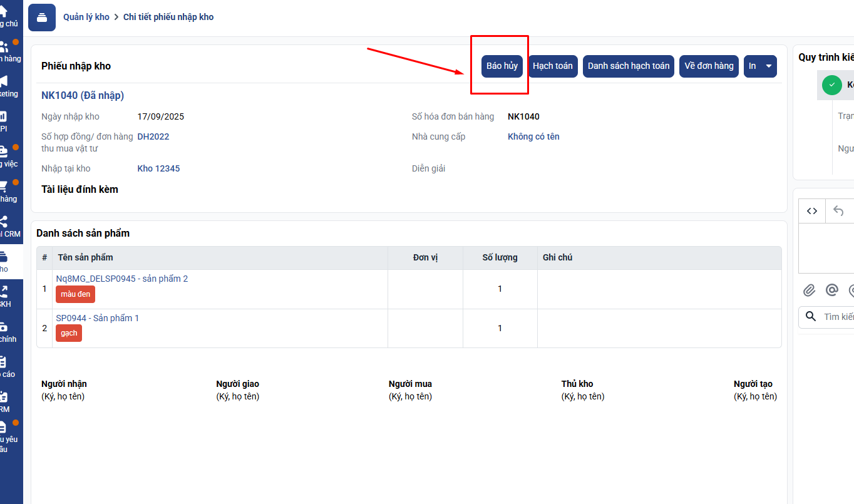This screenshot has height=504, width=854.
Task: Click Quản lý kho in breadcrumb
Action: (x=86, y=18)
